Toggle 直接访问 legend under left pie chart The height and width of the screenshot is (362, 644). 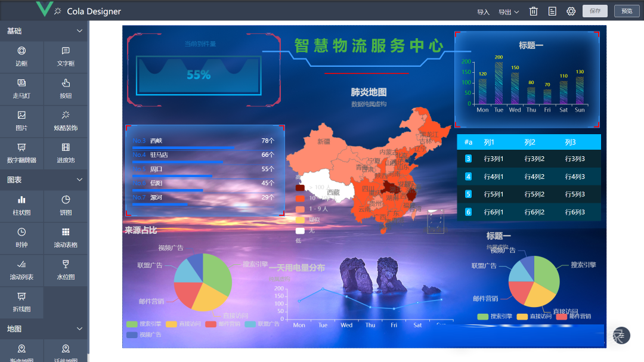click(x=184, y=324)
